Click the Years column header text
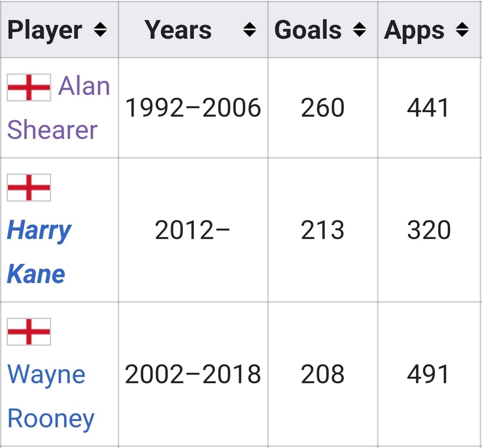 tap(178, 30)
